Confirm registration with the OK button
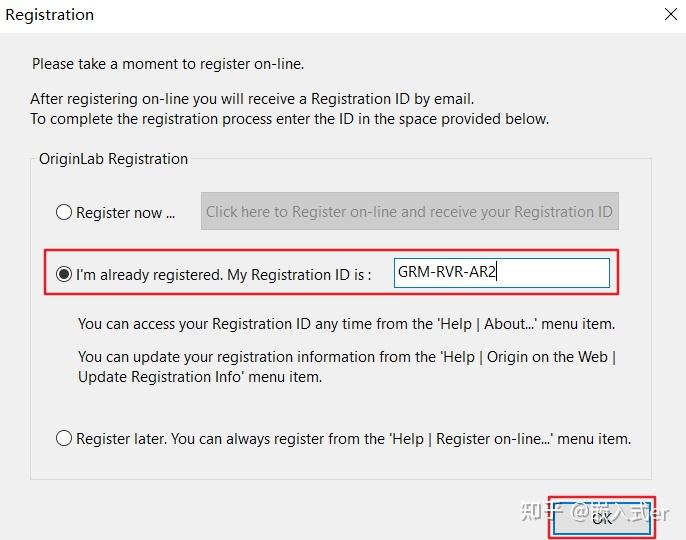686x540 pixels. point(601,517)
